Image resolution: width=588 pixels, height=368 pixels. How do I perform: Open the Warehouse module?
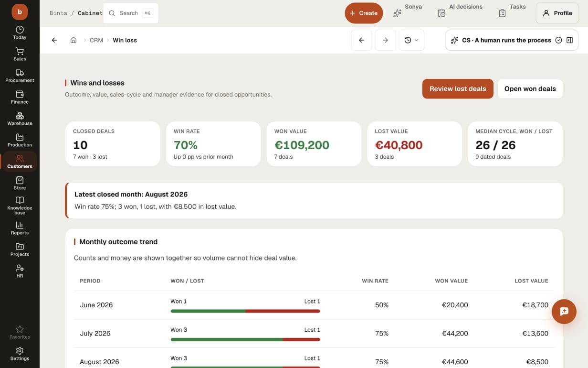(20, 119)
